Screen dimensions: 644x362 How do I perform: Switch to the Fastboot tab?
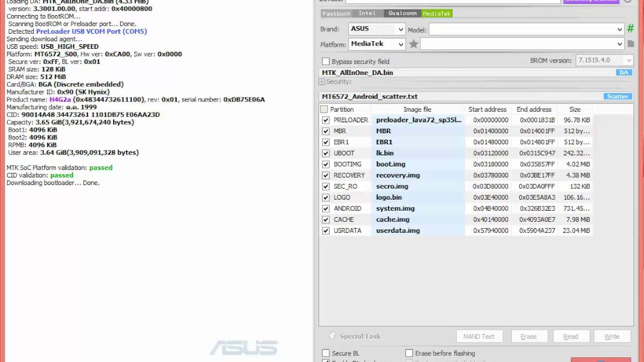click(x=336, y=14)
